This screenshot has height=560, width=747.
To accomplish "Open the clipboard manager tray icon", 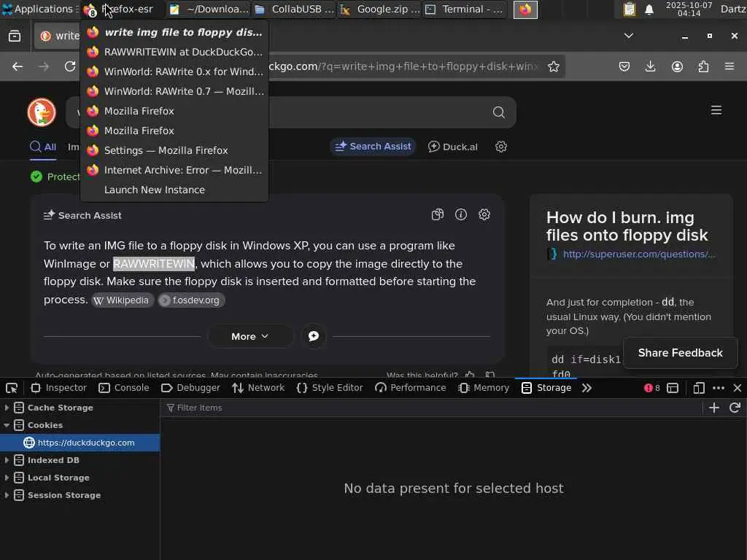I will 630,9.
